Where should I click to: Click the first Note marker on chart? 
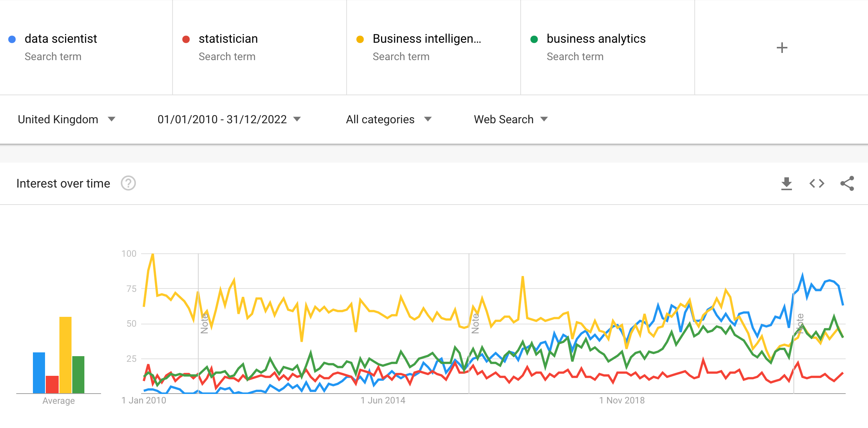click(204, 323)
